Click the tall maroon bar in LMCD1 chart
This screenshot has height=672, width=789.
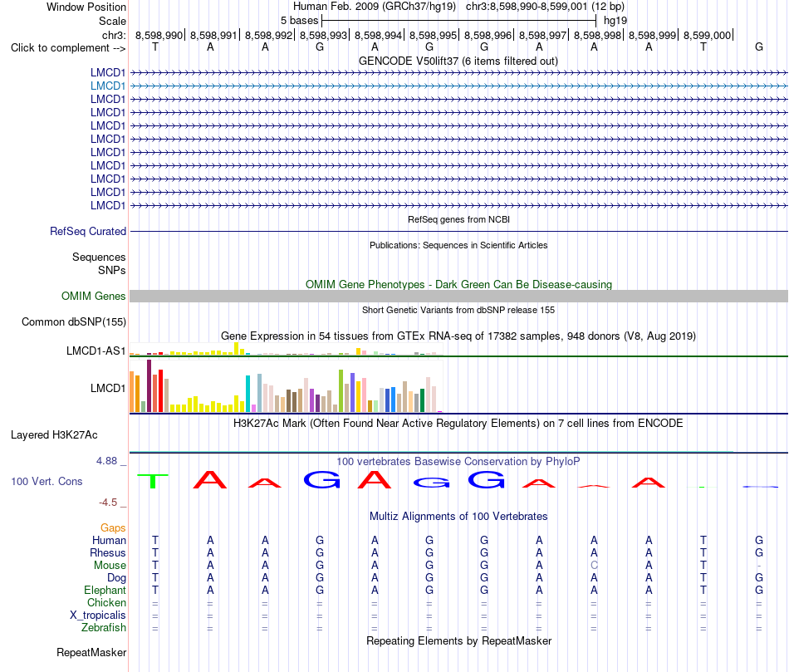(x=149, y=386)
